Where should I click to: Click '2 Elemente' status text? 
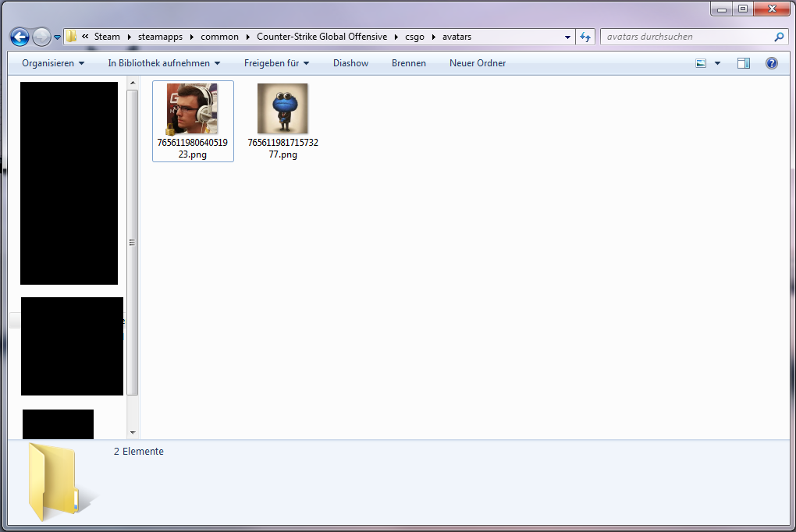click(139, 452)
